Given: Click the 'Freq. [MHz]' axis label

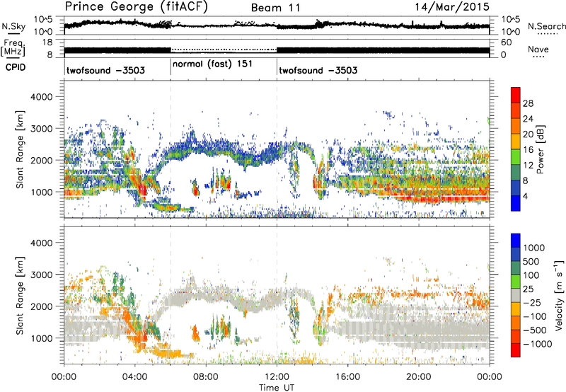Looking at the screenshot, I should [13, 48].
